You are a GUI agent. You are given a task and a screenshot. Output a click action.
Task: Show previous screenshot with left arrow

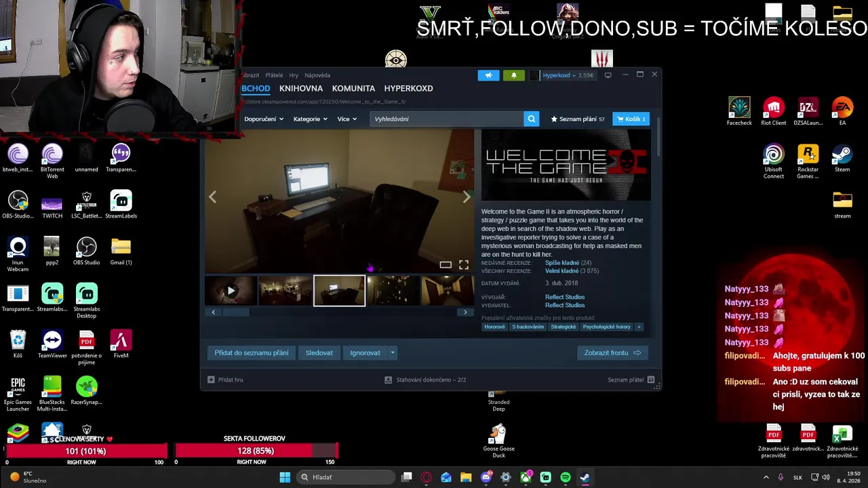(212, 197)
